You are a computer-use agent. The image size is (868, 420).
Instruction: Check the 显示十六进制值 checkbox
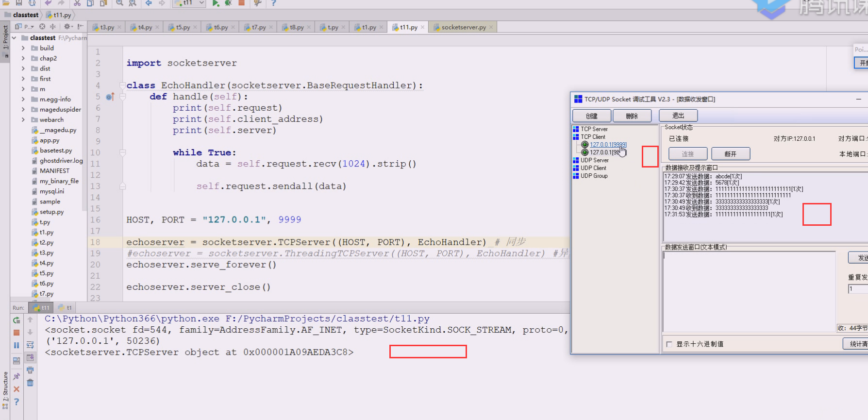tap(669, 344)
